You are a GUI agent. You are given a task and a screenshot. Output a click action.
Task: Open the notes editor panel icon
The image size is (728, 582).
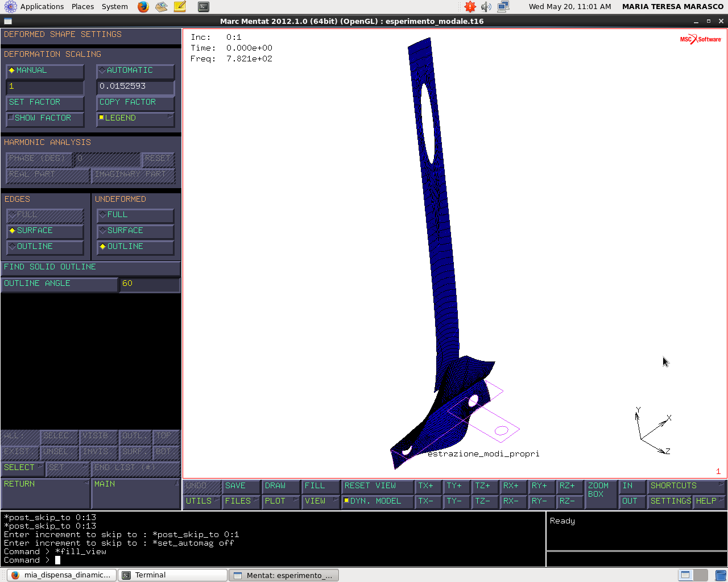(x=180, y=7)
